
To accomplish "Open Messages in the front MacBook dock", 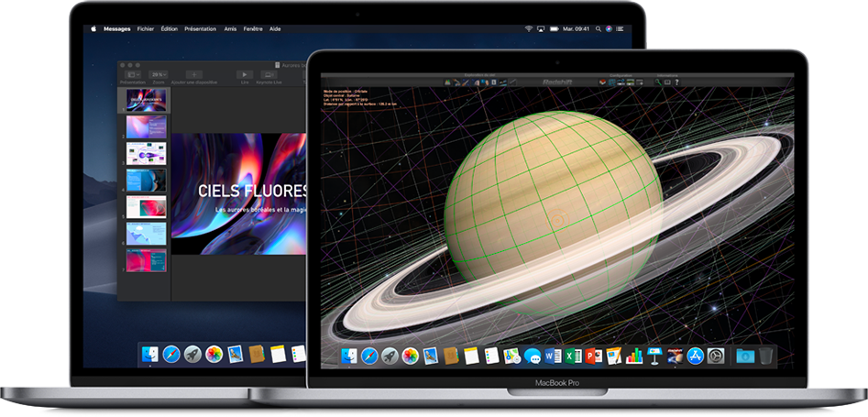I will (x=532, y=357).
